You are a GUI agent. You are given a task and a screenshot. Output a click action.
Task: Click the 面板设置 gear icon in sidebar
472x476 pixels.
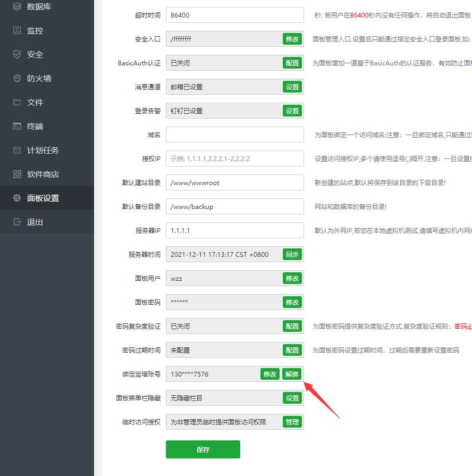pos(17,198)
